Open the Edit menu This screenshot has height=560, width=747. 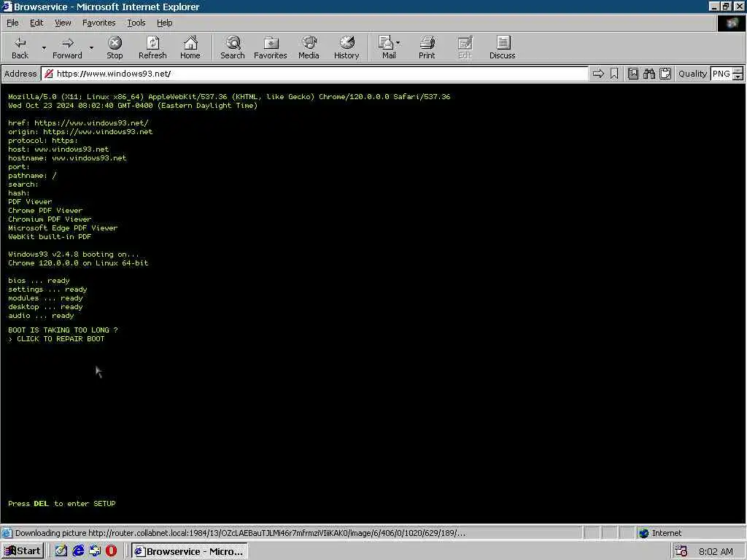coord(36,23)
